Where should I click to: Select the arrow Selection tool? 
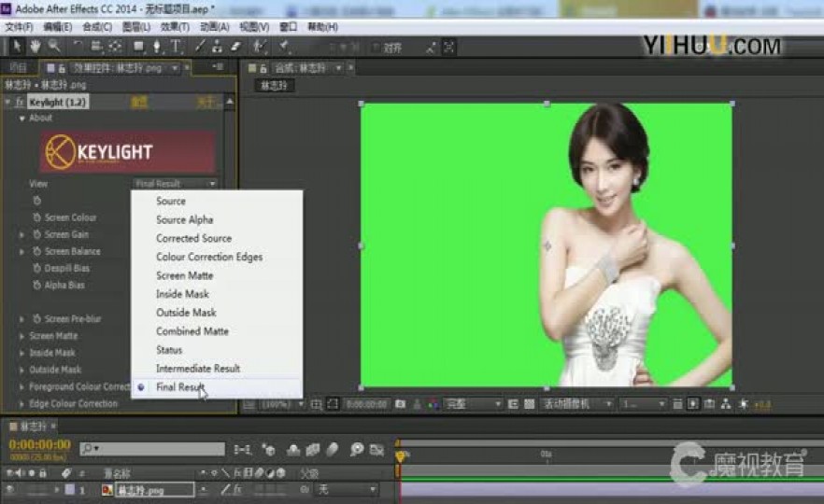point(16,47)
